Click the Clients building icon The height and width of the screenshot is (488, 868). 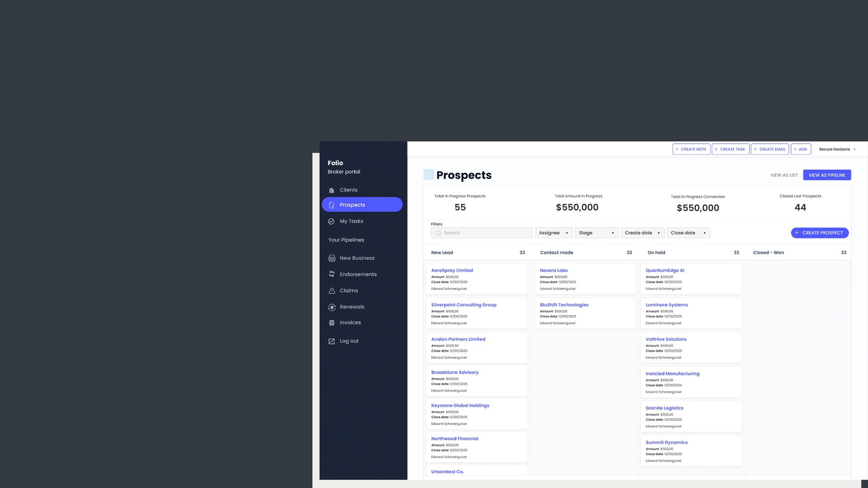[331, 190]
